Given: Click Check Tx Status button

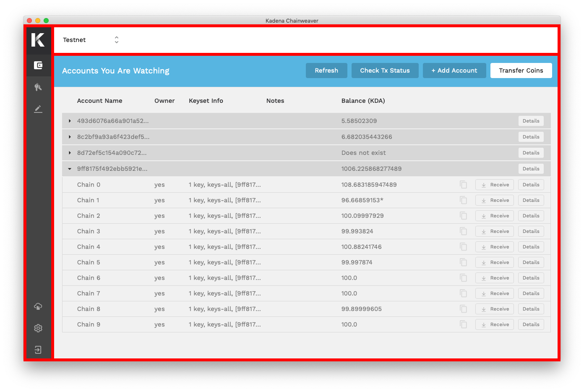Looking at the screenshot, I should click(385, 71).
